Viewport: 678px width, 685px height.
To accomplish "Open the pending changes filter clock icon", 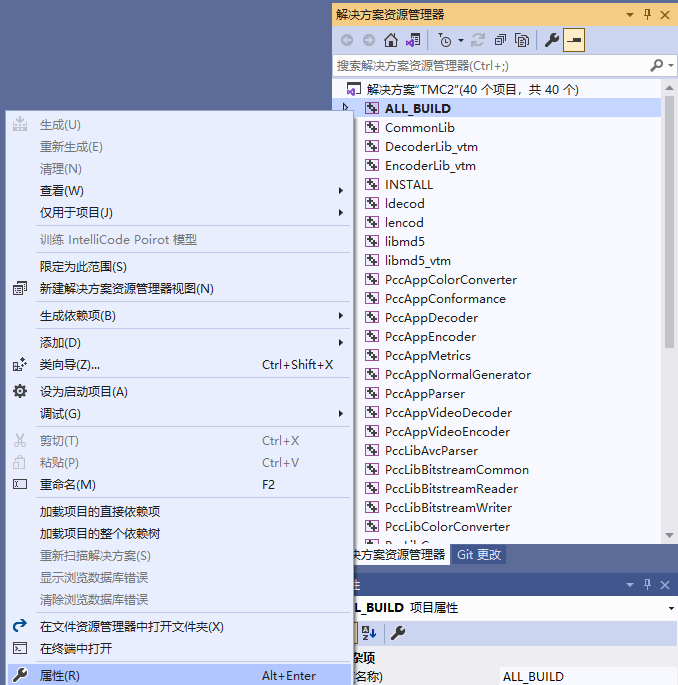I will point(444,40).
